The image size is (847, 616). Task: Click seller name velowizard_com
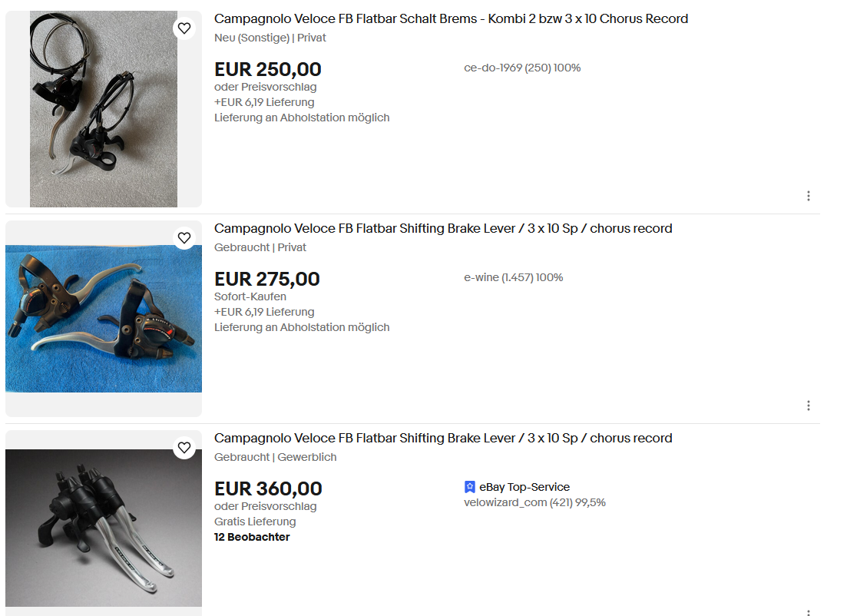505,502
